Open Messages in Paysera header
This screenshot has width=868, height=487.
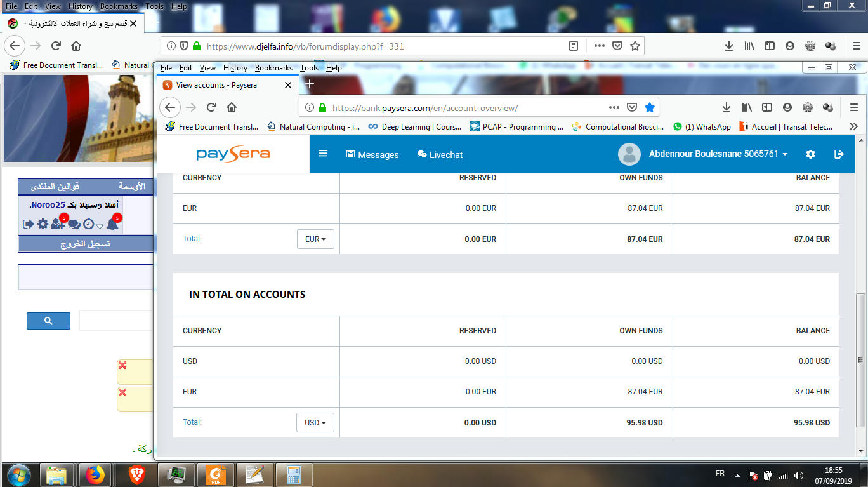pos(372,154)
